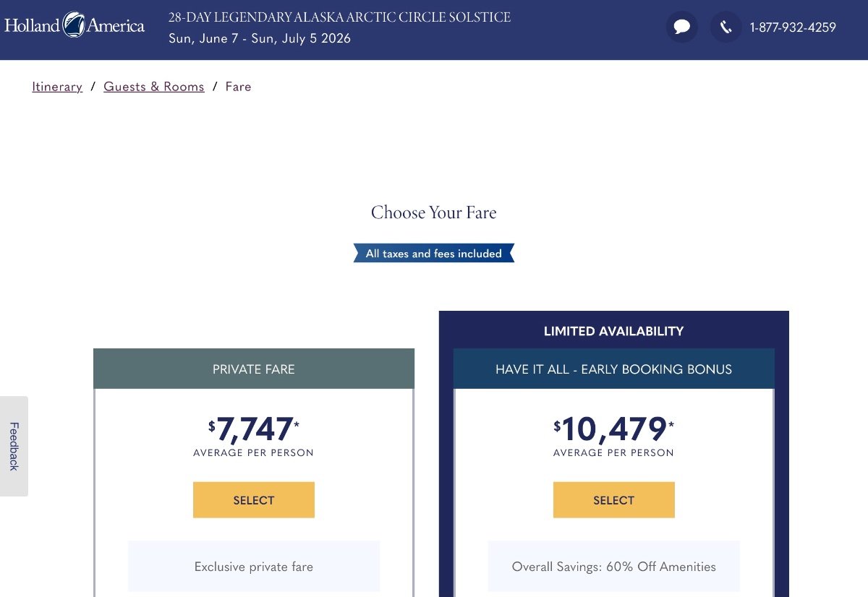Click the $10,479 average per person price
Screen dimensions: 868x597
click(614, 435)
